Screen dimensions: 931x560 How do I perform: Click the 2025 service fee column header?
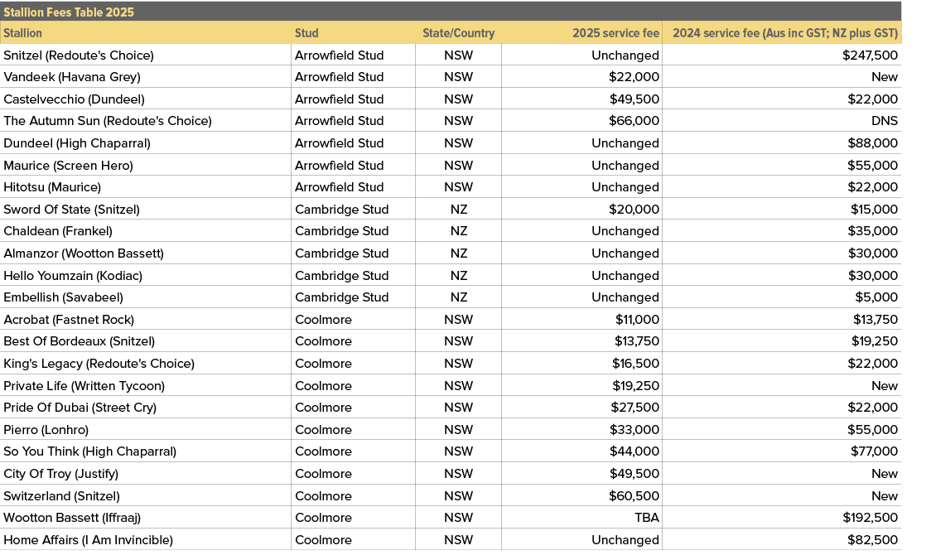[612, 33]
